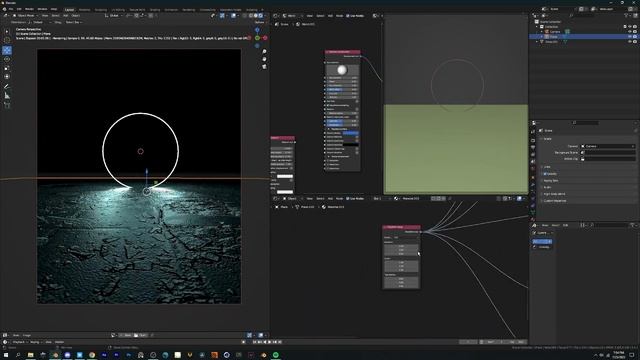Click the timeline play button

[269, 342]
